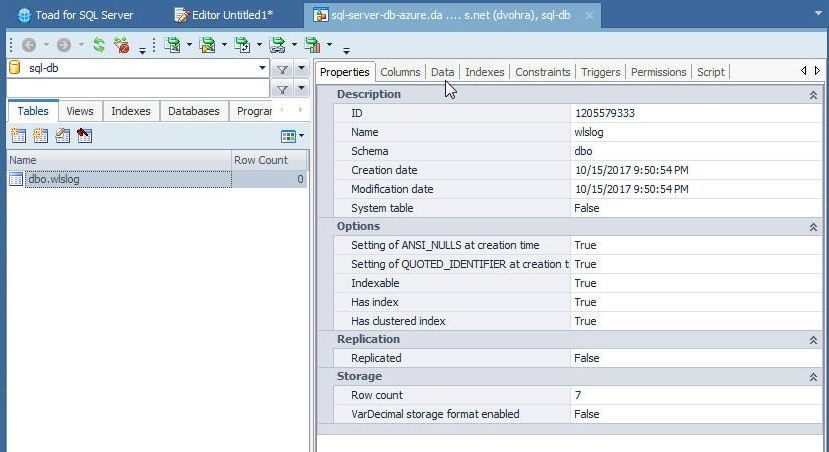Switch to the Toad for SQL Server tab

click(75, 15)
